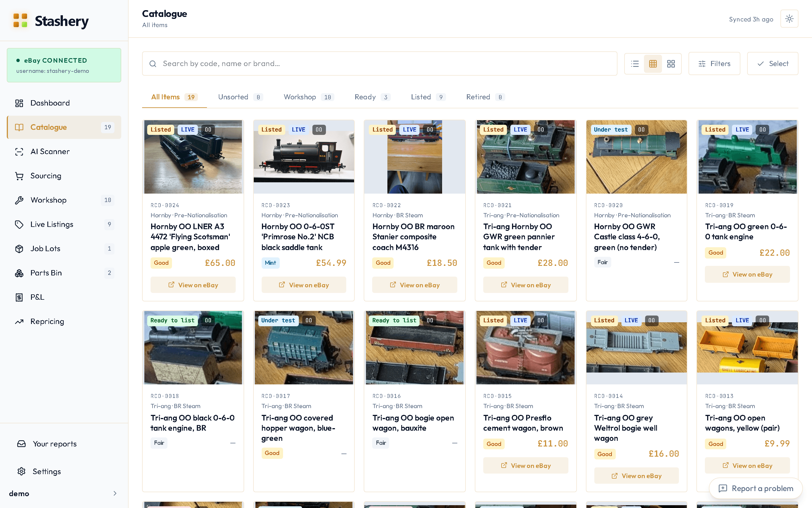Switch to the Workshop tab

pos(309,97)
